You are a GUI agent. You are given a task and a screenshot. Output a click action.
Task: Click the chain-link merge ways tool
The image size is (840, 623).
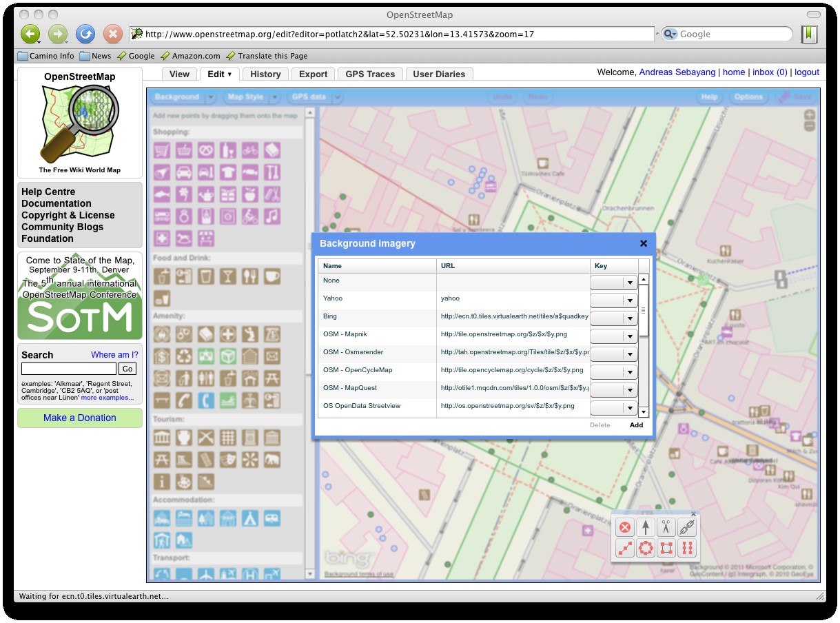tap(686, 528)
